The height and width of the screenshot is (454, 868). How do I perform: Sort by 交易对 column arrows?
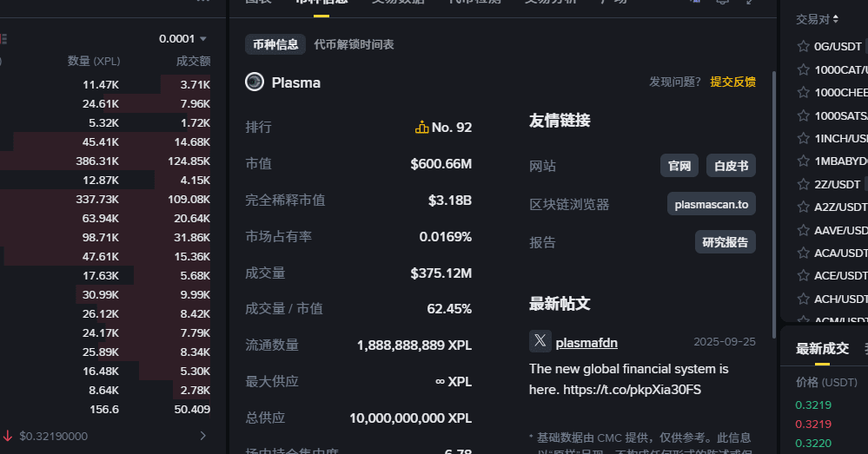836,18
